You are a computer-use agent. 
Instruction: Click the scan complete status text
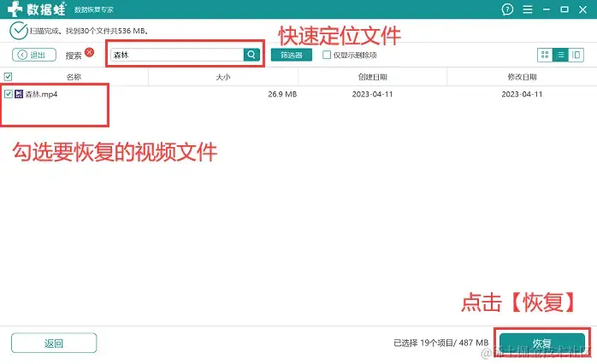(x=89, y=31)
